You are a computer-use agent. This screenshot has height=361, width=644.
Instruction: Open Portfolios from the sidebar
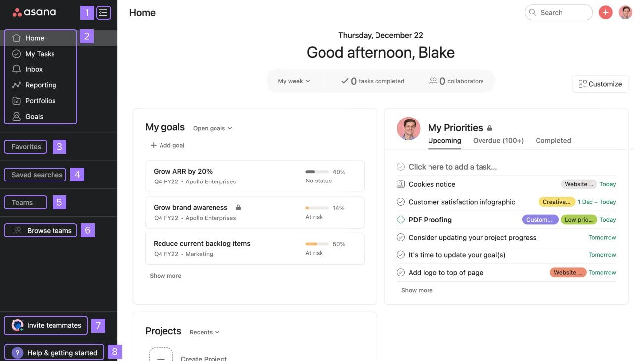tap(40, 100)
